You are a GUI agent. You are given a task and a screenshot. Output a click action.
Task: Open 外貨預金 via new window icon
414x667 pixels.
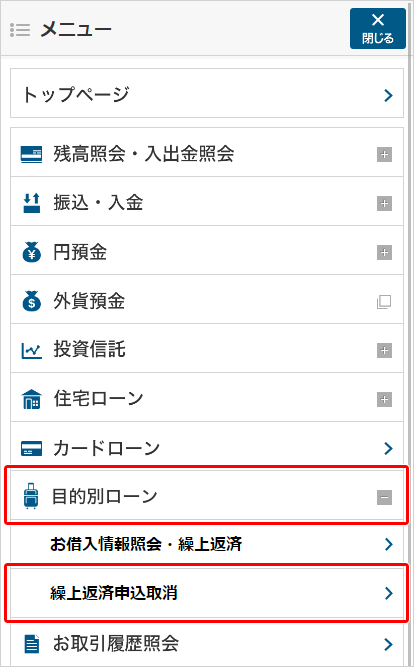384,302
